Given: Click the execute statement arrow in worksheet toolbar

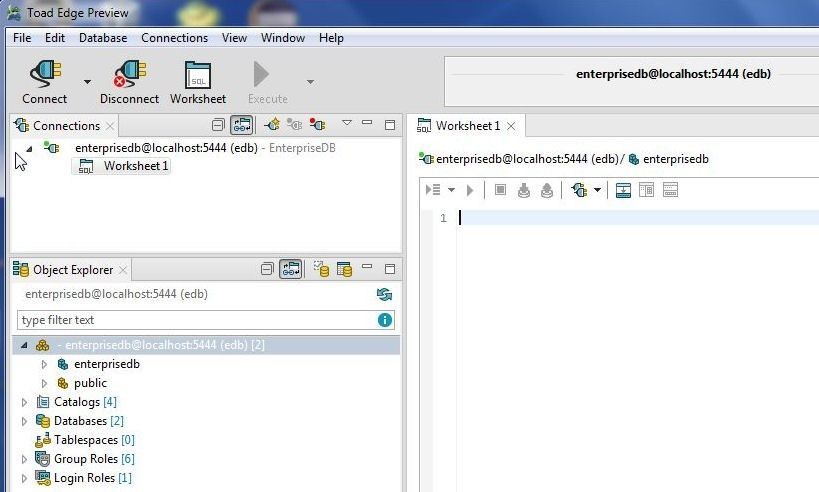Looking at the screenshot, I should pos(470,190).
